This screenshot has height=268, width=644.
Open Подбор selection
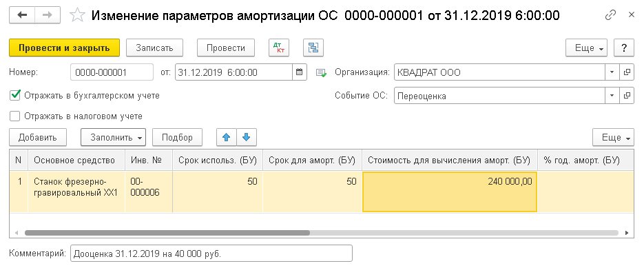click(178, 137)
